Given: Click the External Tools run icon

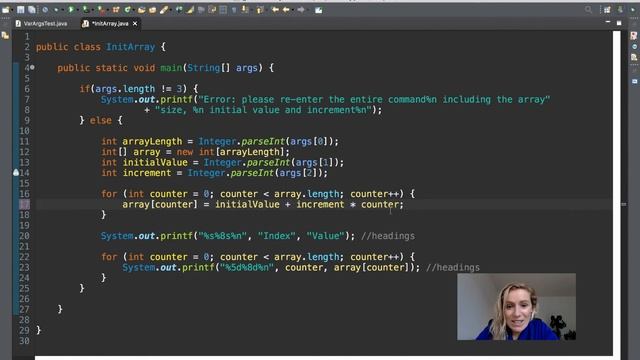Looking at the screenshot, I should pyautogui.click(x=101, y=10).
